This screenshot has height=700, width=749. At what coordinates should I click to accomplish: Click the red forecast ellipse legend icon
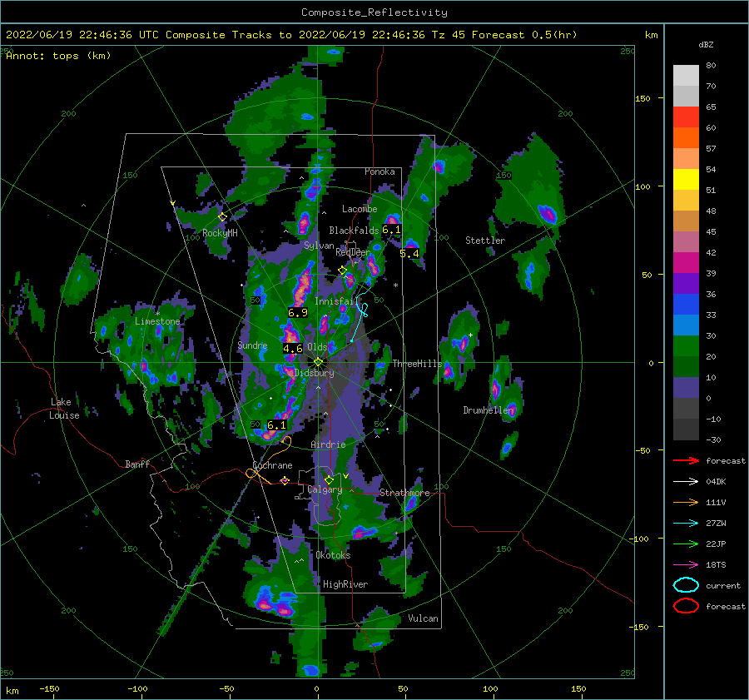pos(686,606)
